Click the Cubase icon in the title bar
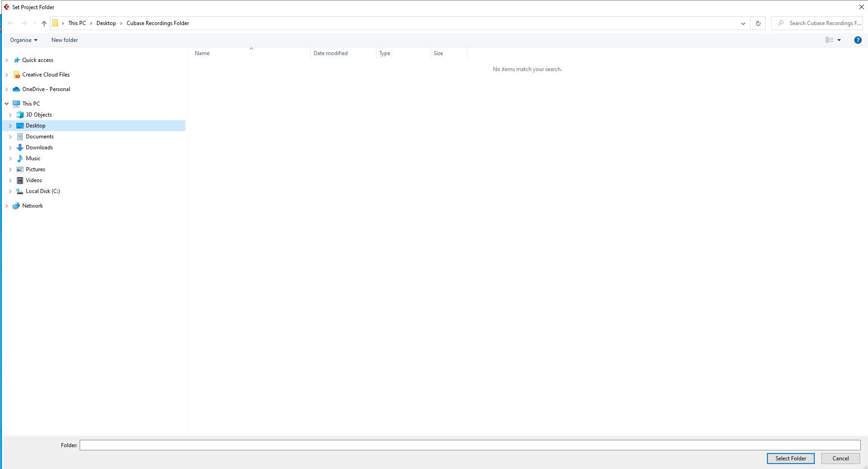This screenshot has width=868, height=469. [6, 7]
